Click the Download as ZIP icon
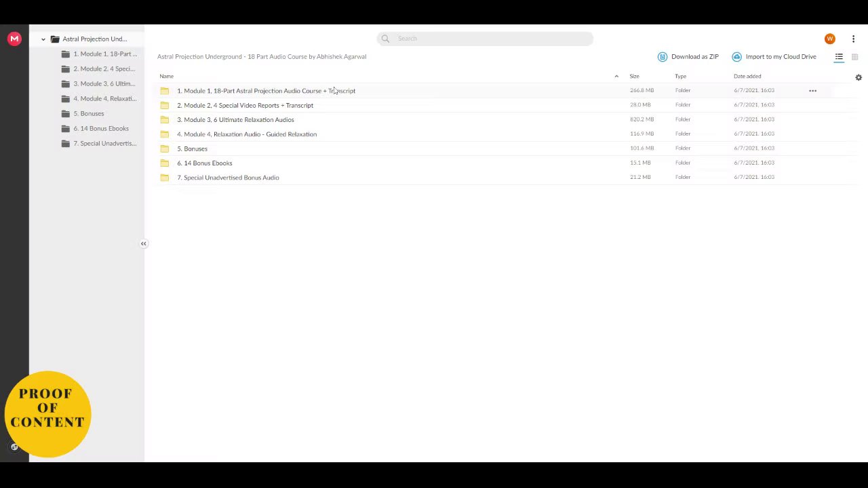 coord(662,57)
